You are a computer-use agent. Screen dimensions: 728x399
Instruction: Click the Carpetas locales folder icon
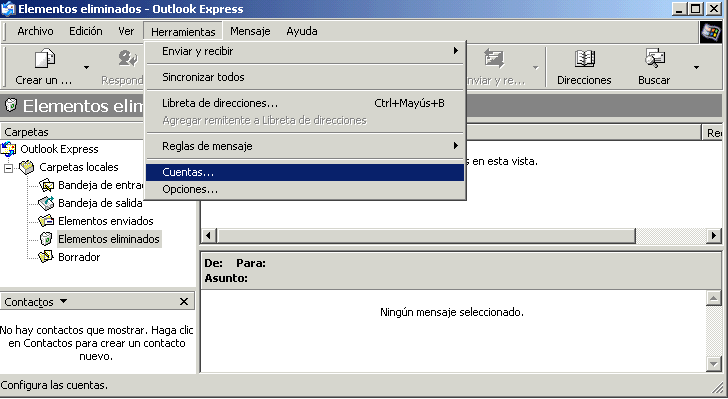coord(26,167)
